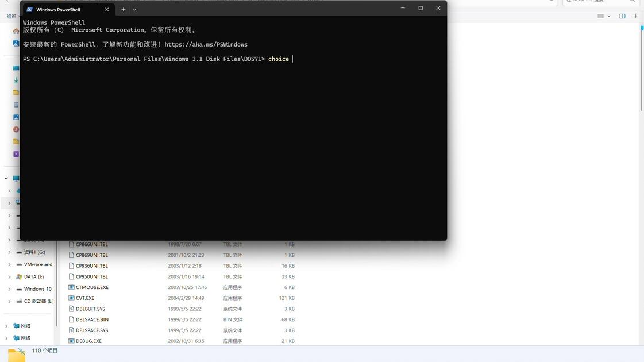
Task: Expand CD 驱动器 (L:) node
Action: pos(9,302)
